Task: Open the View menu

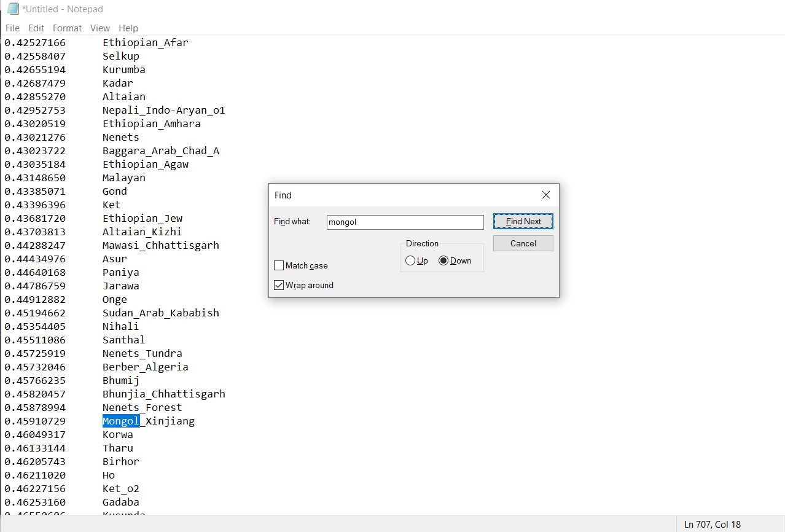Action: pos(100,28)
